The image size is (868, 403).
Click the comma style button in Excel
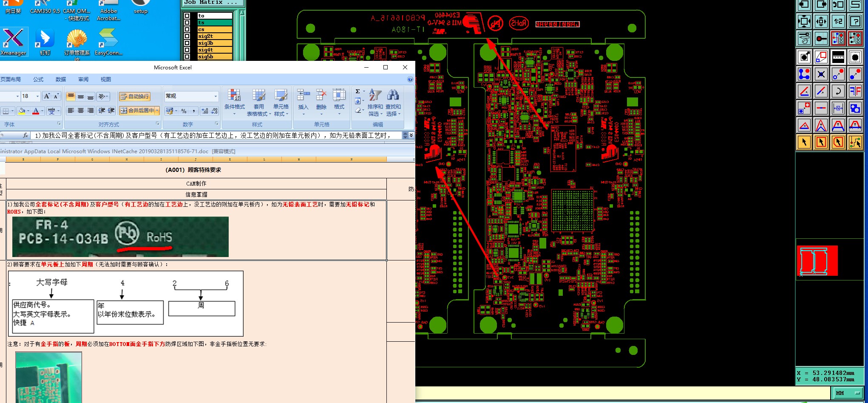[194, 111]
